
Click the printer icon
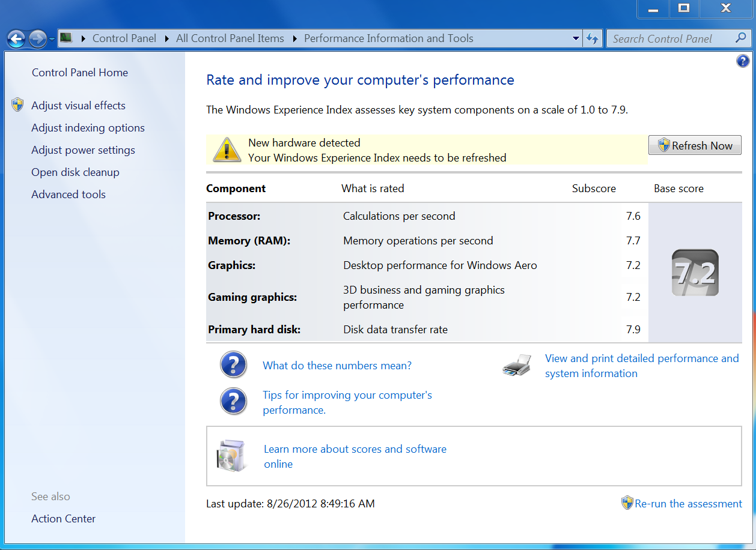(517, 364)
